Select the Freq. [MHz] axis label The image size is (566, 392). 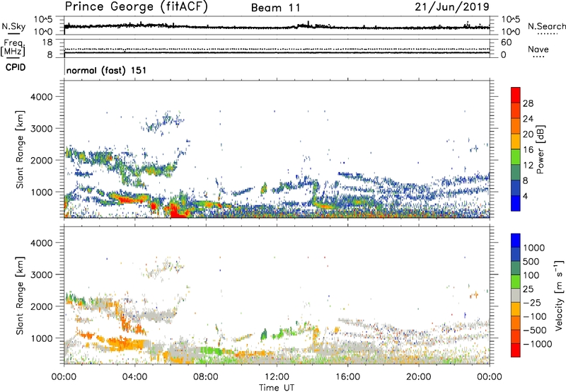tap(13, 48)
